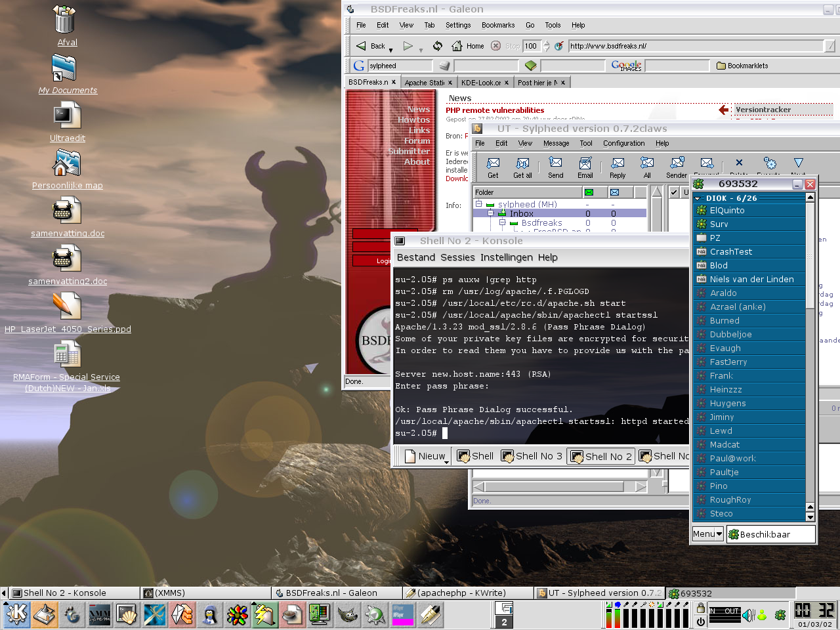The width and height of the screenshot is (840, 630).
Task: Click Delete X icon in Sylpheed toolbar
Action: coord(739,162)
